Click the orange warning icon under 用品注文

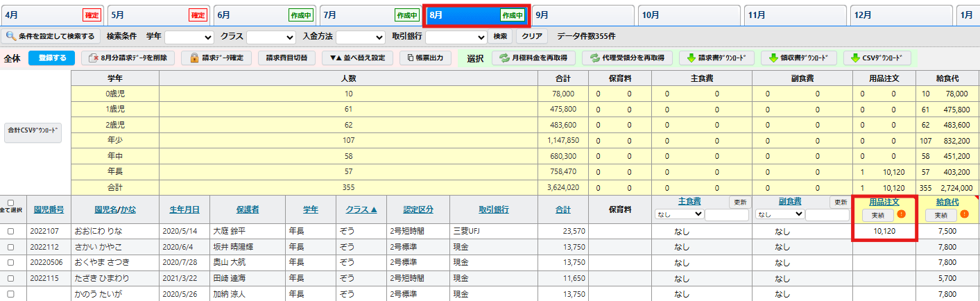902,215
